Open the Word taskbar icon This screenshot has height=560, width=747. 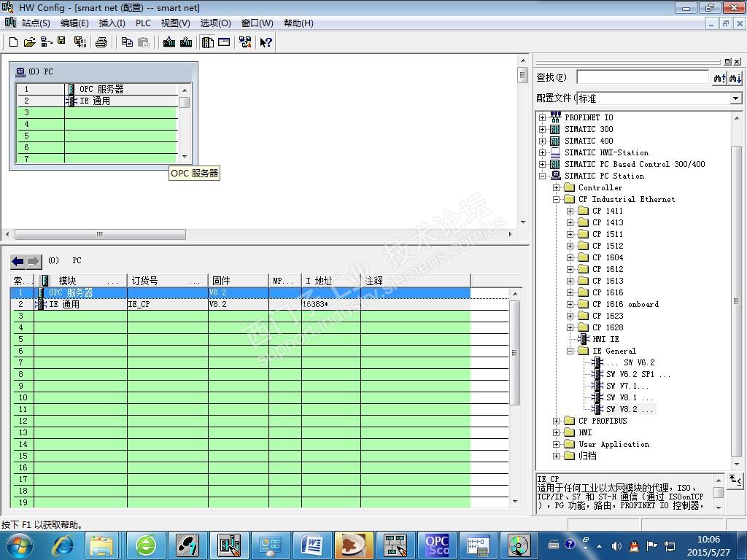click(x=312, y=545)
